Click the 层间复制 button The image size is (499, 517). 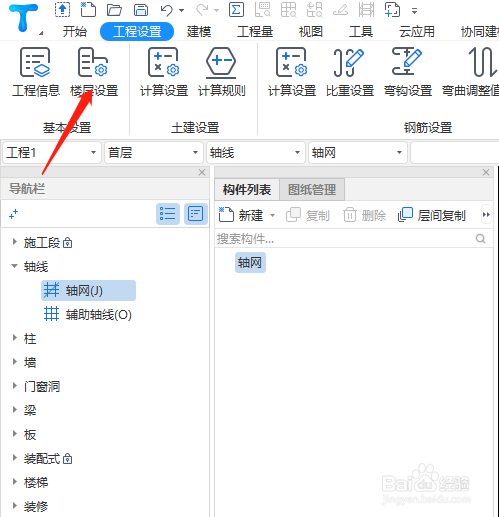432,215
